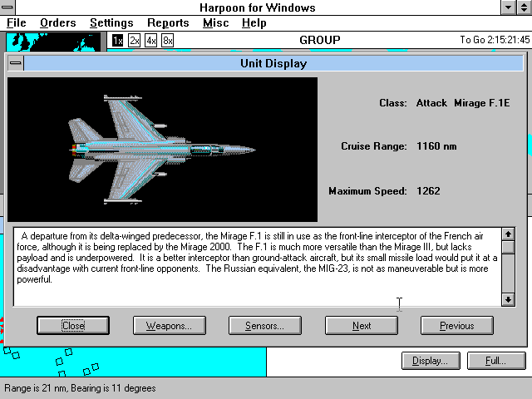Viewport: 532px width, 399px height.
Task: Set time compression to 4x
Action: click(151, 41)
